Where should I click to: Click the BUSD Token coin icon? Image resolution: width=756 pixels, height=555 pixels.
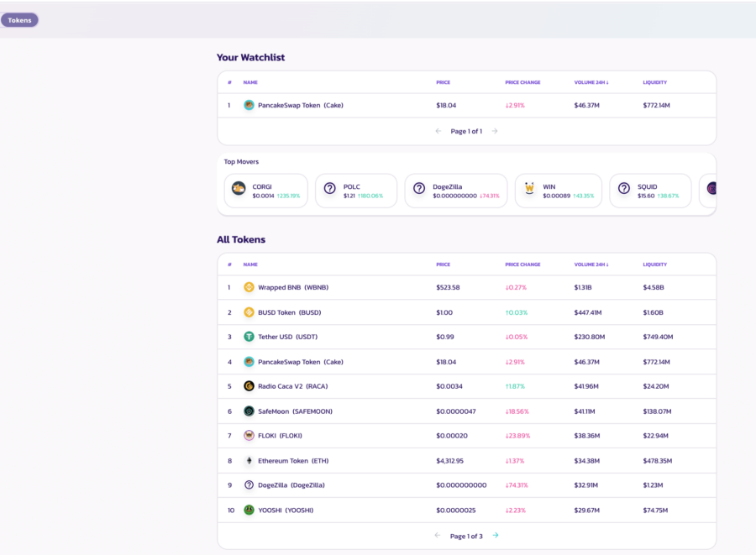coord(249,312)
